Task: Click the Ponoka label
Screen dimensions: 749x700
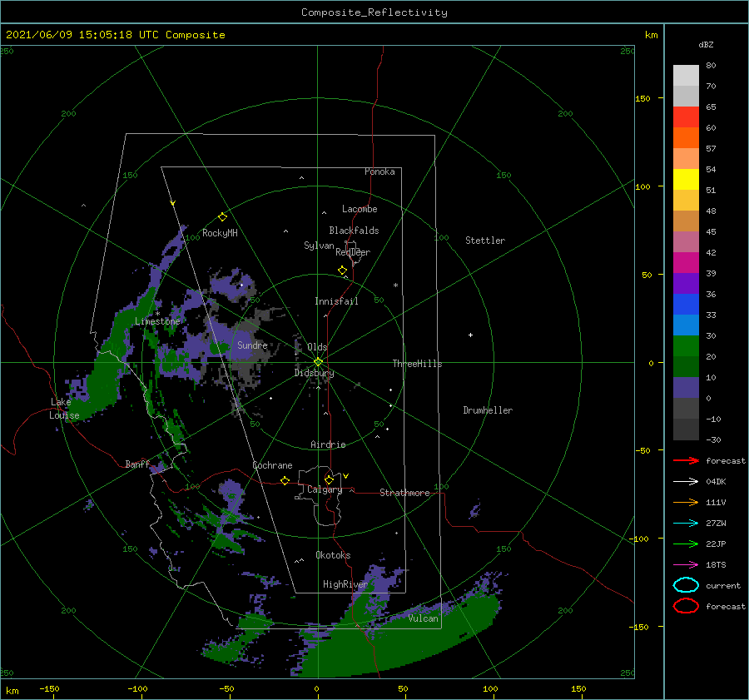Action: (379, 171)
